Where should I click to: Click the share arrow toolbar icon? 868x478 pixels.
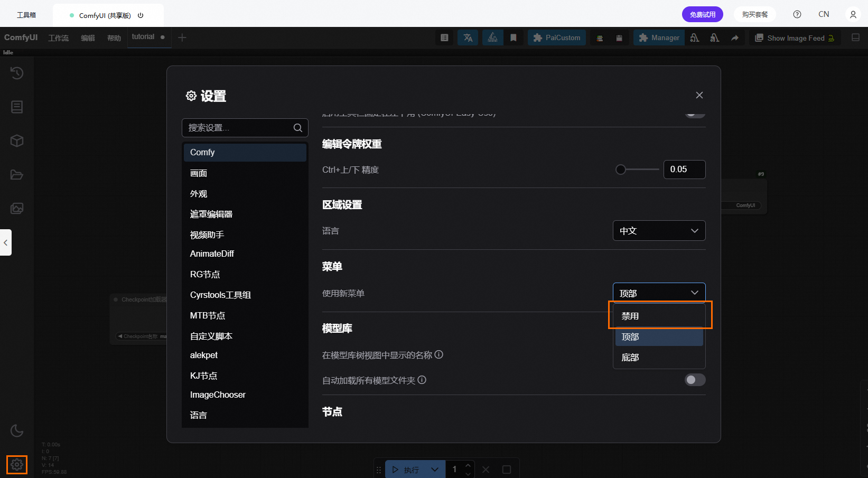click(735, 38)
